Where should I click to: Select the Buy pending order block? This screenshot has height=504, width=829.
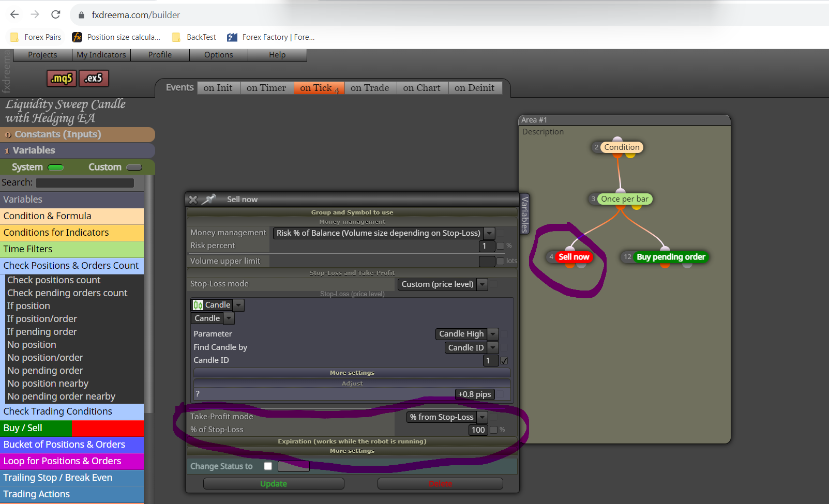(671, 257)
